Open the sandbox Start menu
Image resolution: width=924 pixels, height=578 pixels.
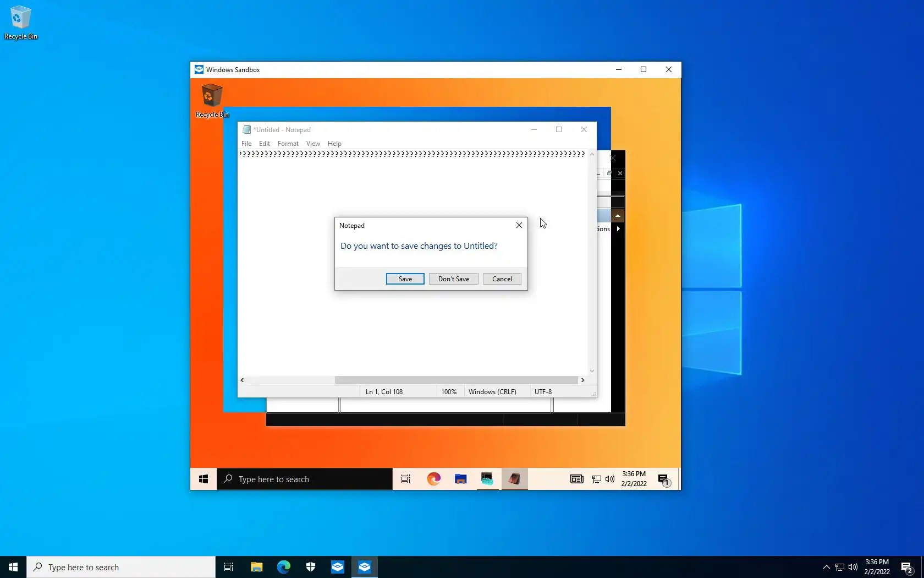tap(204, 479)
